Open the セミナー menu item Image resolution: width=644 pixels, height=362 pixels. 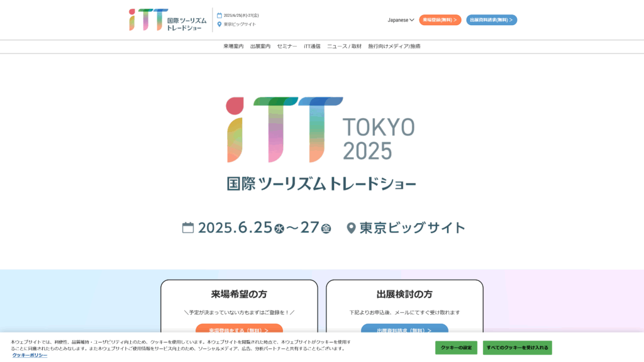[287, 47]
